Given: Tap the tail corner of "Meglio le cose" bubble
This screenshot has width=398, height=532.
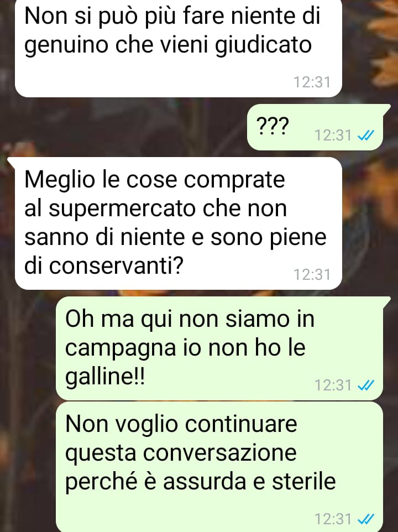Looking at the screenshot, I should (x=12, y=161).
